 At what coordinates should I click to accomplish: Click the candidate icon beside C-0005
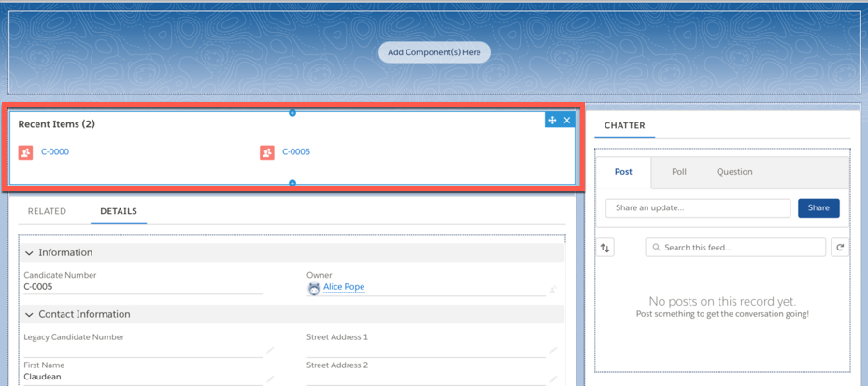point(267,152)
